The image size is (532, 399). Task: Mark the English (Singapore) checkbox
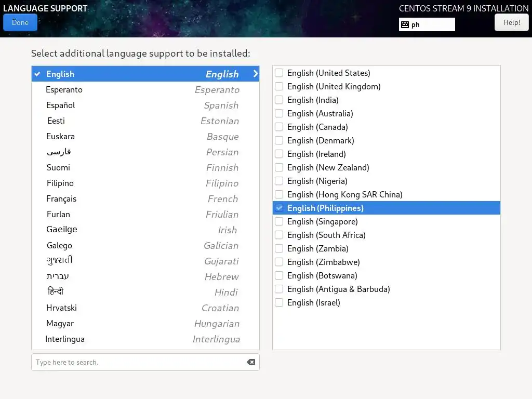click(279, 221)
